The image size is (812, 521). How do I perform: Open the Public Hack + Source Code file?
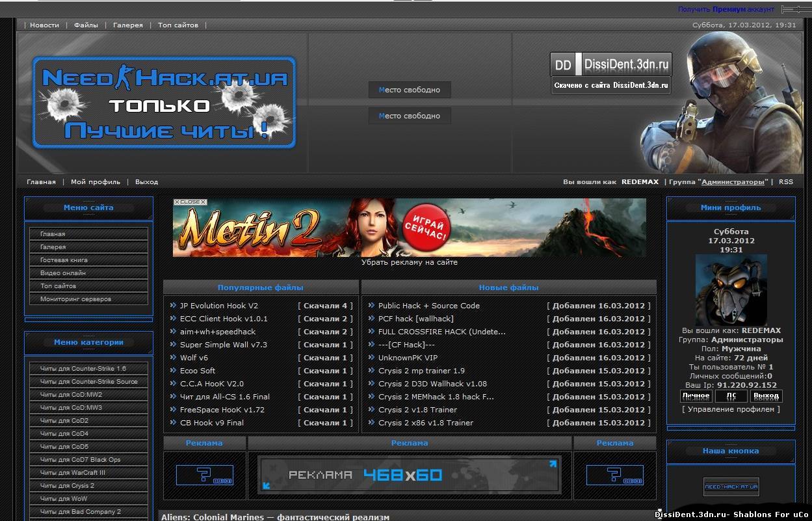coord(429,306)
